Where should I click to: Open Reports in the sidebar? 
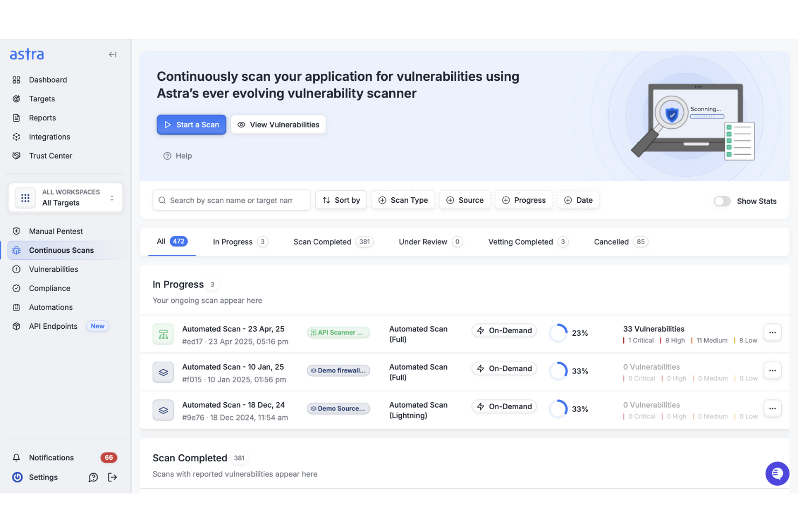tap(43, 118)
